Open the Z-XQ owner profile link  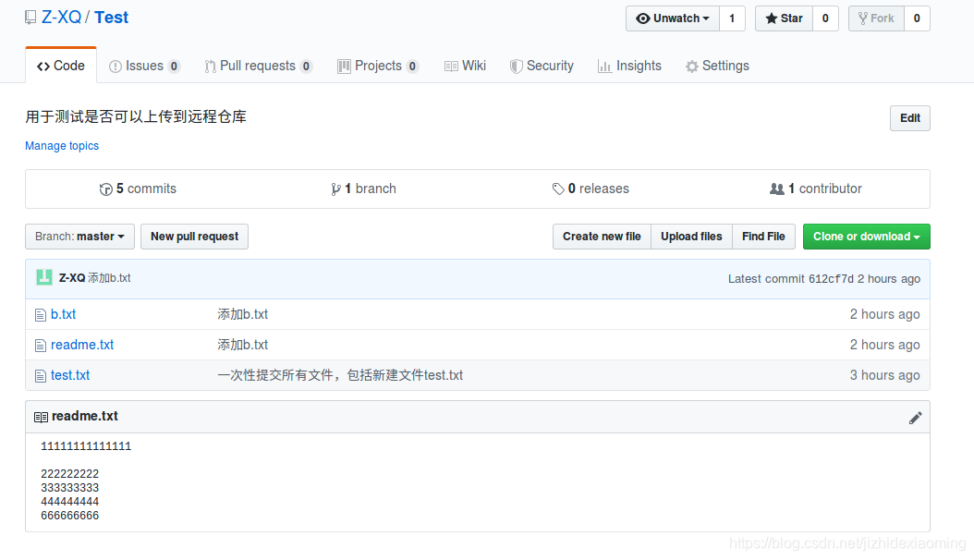click(62, 18)
